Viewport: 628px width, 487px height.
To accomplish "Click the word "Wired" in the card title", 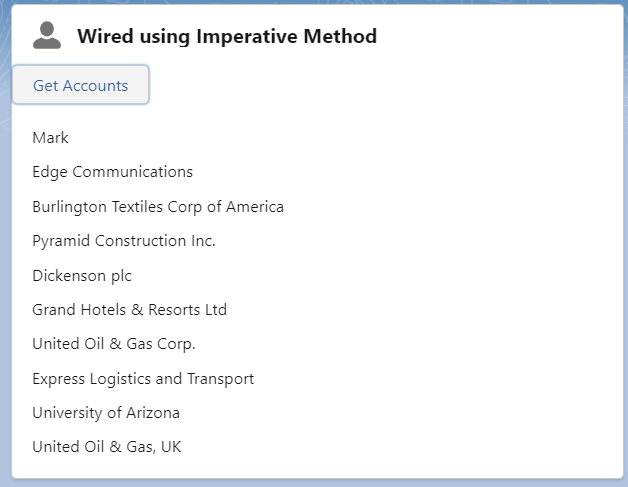I will pos(105,36).
